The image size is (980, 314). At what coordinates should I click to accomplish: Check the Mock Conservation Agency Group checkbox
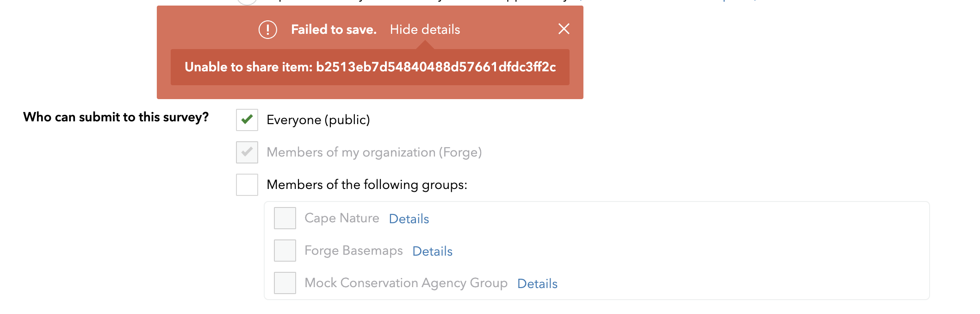tap(285, 283)
